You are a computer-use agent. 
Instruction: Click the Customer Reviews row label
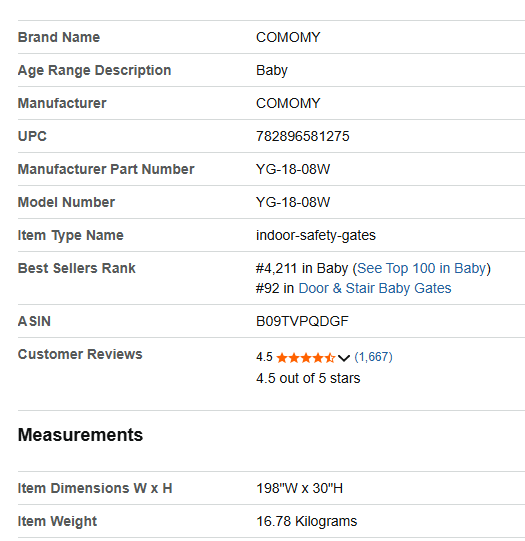pos(80,354)
